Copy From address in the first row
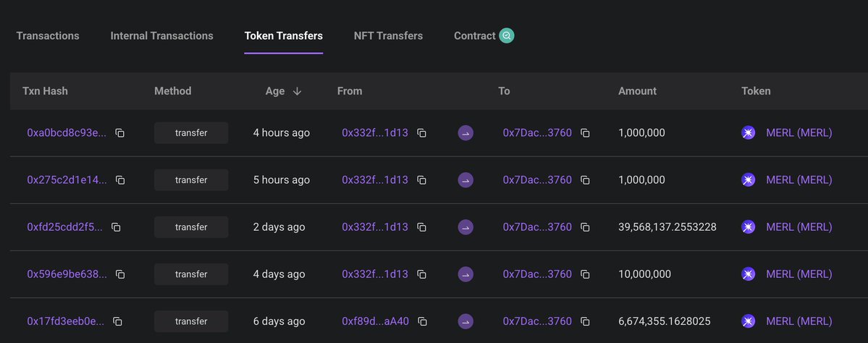Viewport: 868px width, 343px height. (x=421, y=133)
